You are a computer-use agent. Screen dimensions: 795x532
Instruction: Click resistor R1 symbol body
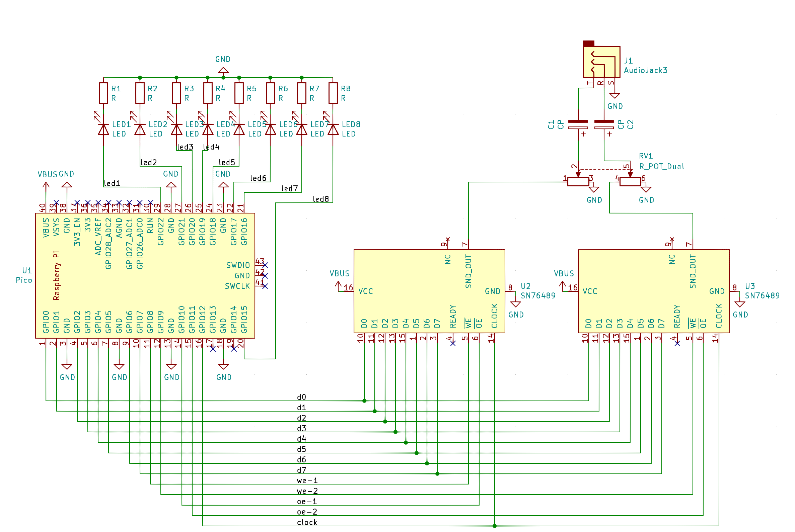pyautogui.click(x=103, y=93)
